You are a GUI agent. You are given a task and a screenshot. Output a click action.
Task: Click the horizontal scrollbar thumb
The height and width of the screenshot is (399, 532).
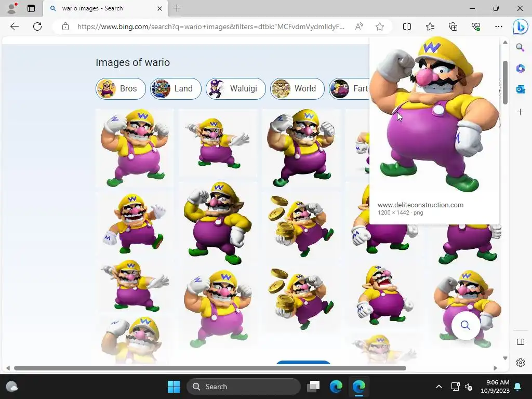[210, 368]
